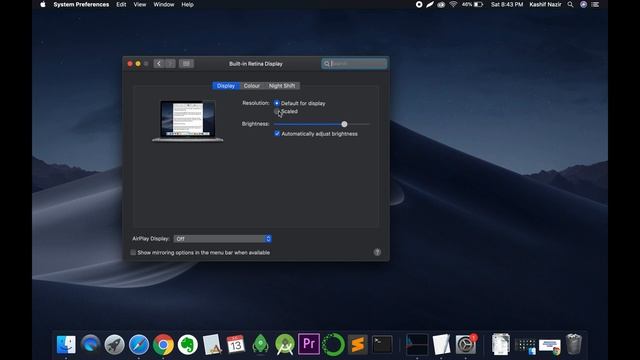Launch Safari from the dock
This screenshot has height=360, width=640.
tap(139, 344)
